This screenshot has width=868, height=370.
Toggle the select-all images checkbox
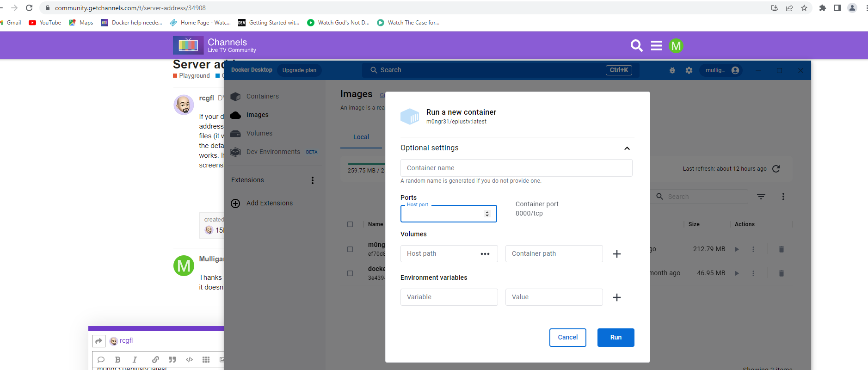coord(350,224)
